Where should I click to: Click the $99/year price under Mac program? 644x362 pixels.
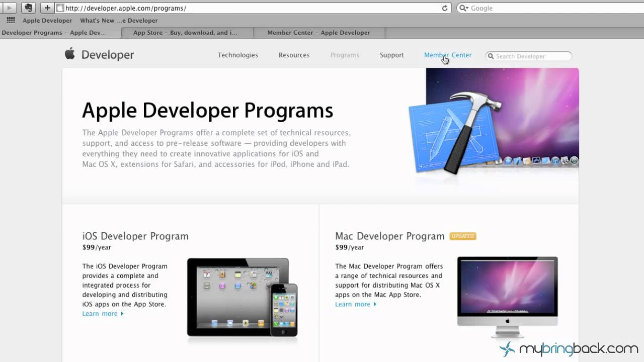coord(350,247)
